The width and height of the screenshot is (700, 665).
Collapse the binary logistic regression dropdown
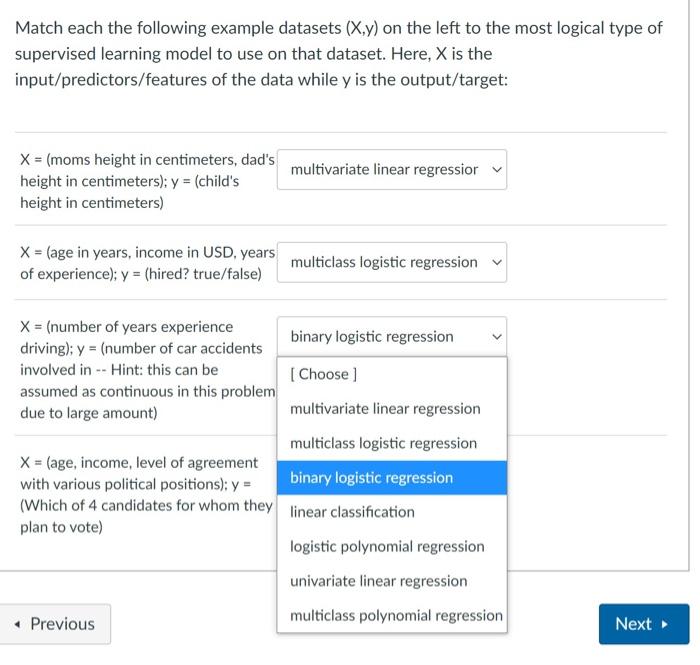pos(392,336)
